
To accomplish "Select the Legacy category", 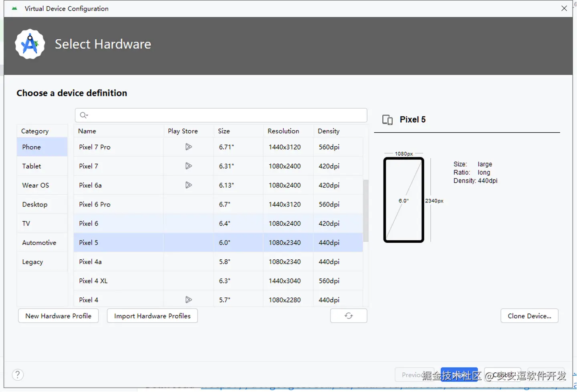I will click(x=42, y=262).
